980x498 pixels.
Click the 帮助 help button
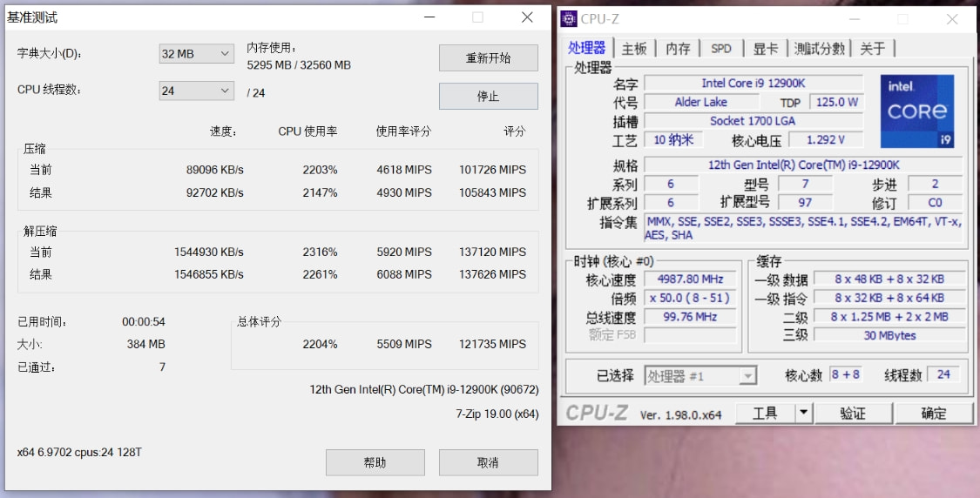click(x=375, y=462)
